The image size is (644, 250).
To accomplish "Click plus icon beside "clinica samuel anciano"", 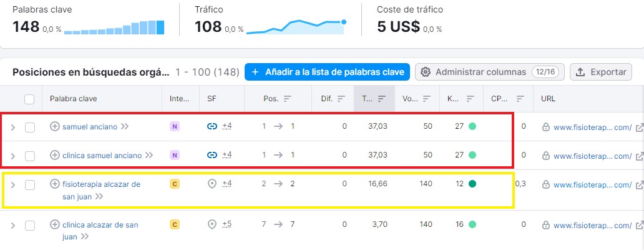I will click(x=55, y=155).
